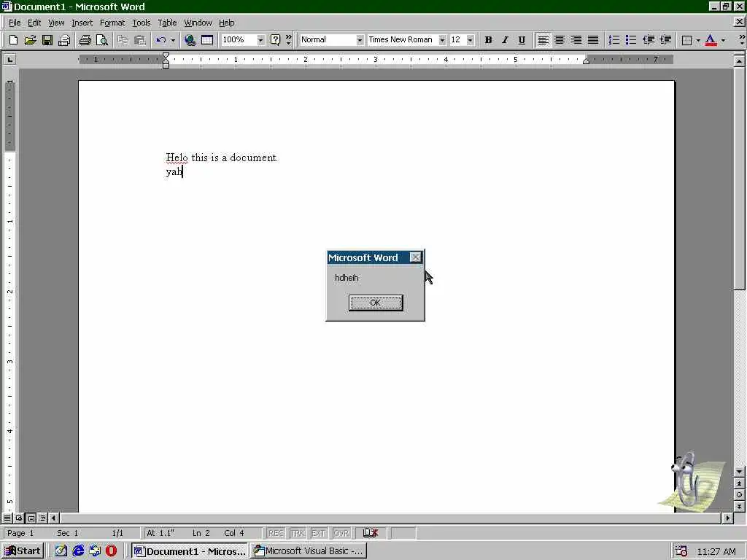
Task: Switch to Normal View button
Action: point(7,518)
